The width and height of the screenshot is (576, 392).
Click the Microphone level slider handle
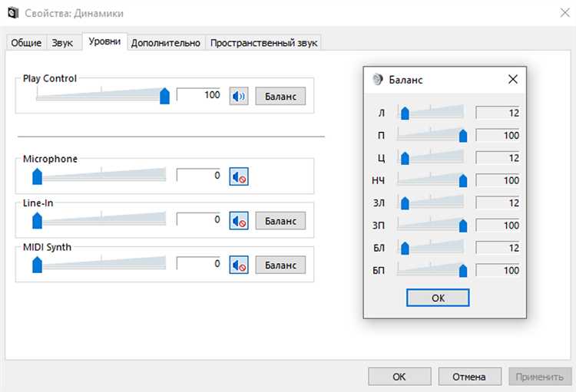pos(37,177)
